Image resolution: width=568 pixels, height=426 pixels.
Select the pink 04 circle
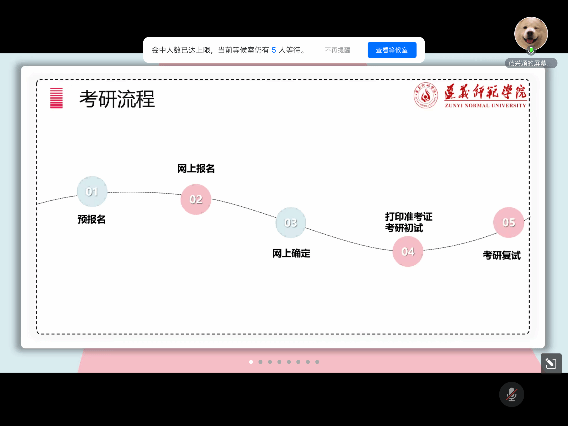click(408, 251)
